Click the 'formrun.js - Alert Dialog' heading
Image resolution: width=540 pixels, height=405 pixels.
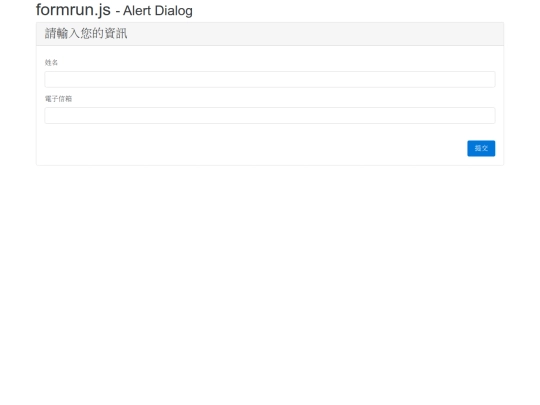click(x=114, y=10)
